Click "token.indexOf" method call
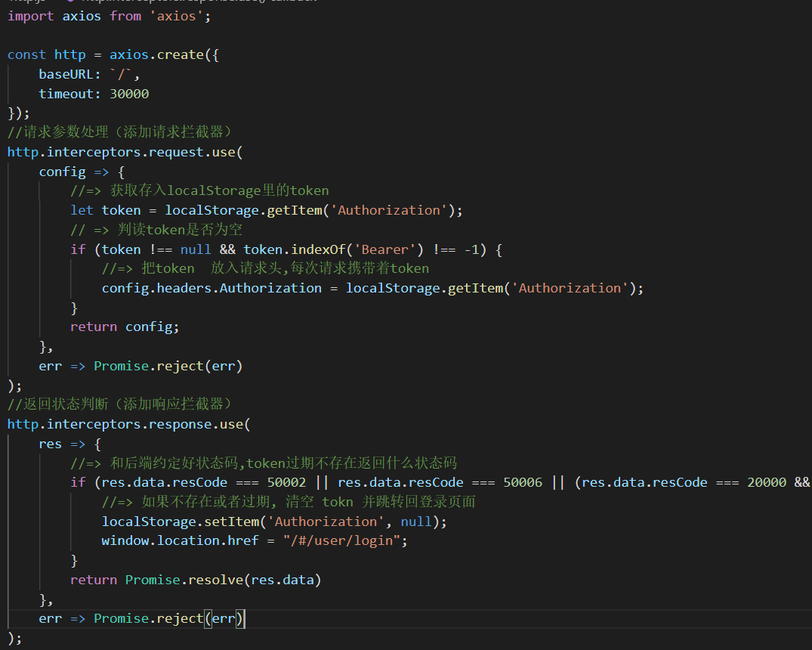 [x=295, y=249]
